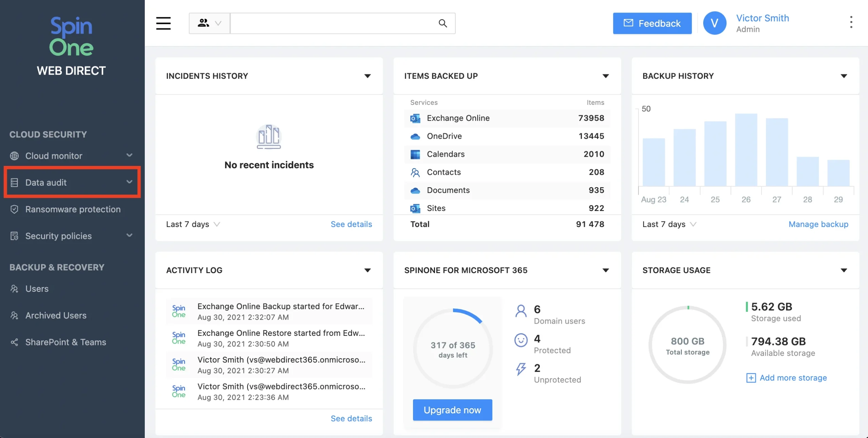Expand the Cloud monitor chevron
The image size is (868, 438).
129,155
